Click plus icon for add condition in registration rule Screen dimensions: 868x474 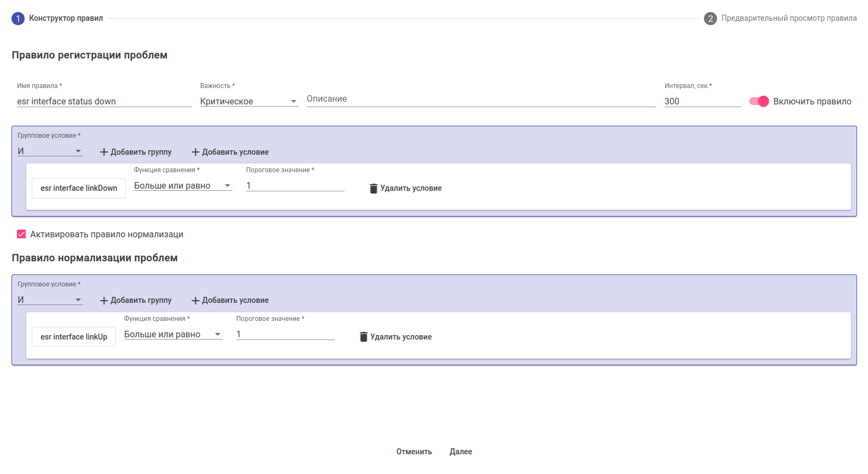195,153
